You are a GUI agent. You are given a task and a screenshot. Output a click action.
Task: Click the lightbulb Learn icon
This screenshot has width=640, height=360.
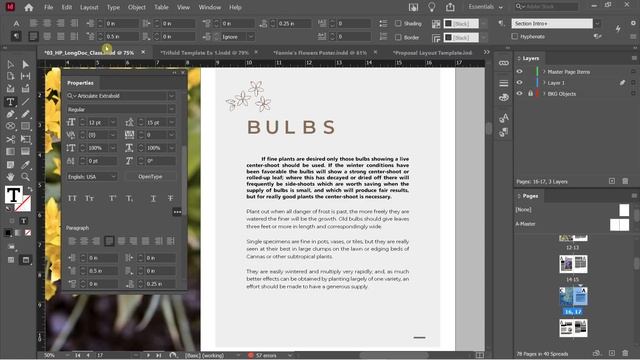pyautogui.click(x=431, y=7)
